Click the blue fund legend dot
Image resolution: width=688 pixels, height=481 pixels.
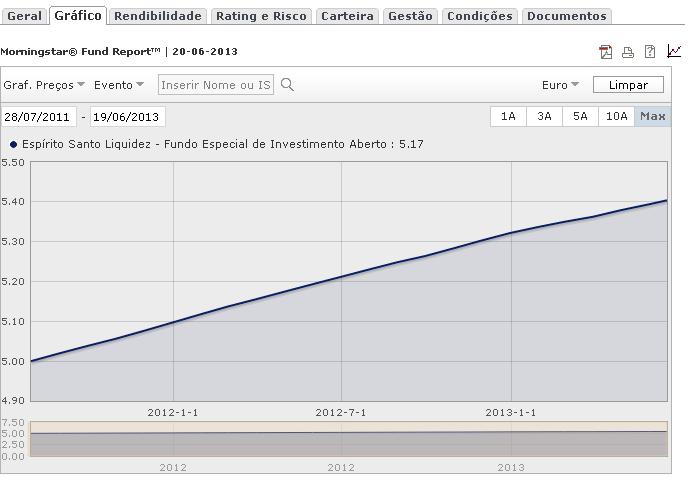pos(14,144)
